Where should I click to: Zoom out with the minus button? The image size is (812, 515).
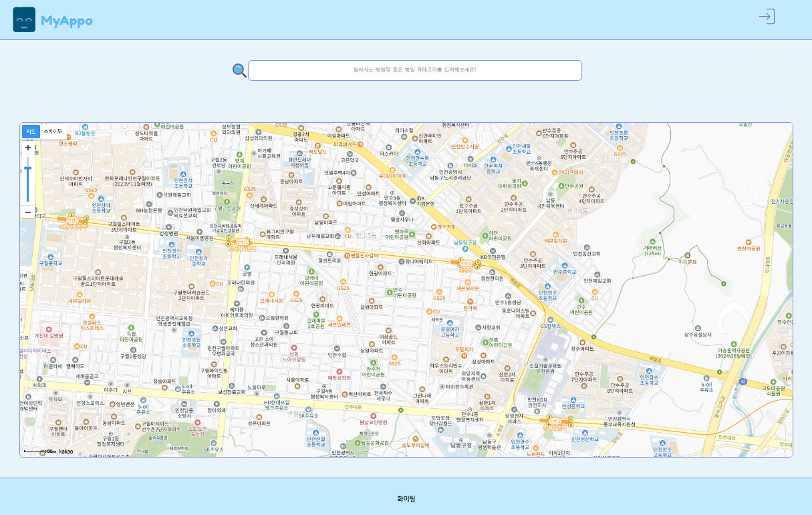28,212
